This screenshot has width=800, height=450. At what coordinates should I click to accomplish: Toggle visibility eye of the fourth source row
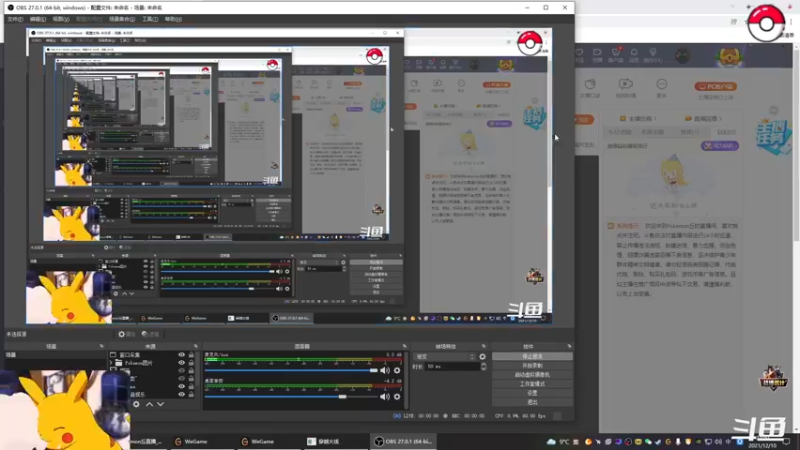(181, 379)
